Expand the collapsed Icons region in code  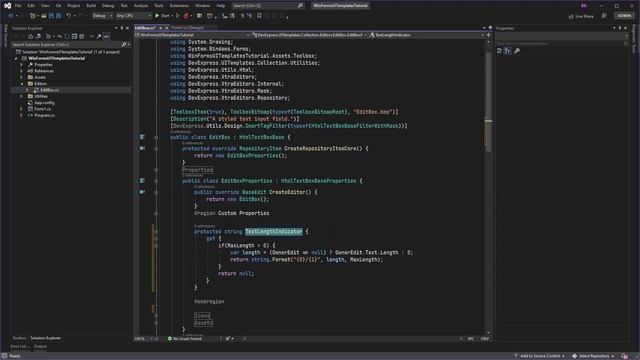(x=202, y=316)
